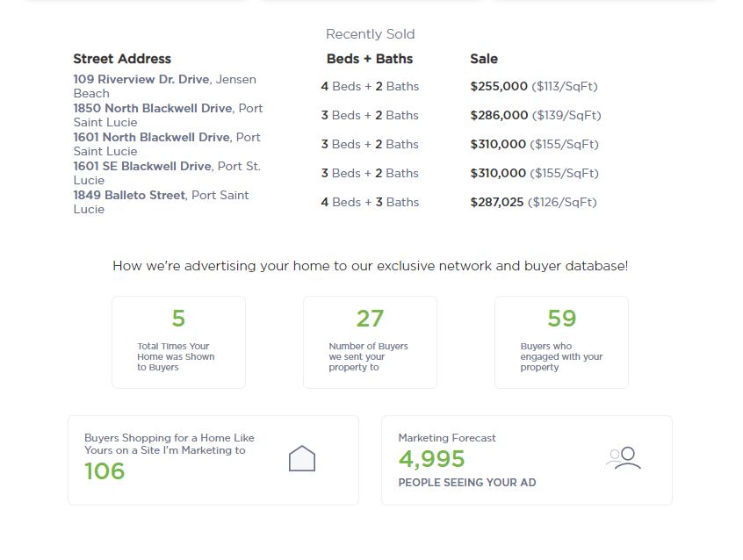Click the Sale column header
Image resolution: width=743 pixels, height=560 pixels.
pos(484,59)
